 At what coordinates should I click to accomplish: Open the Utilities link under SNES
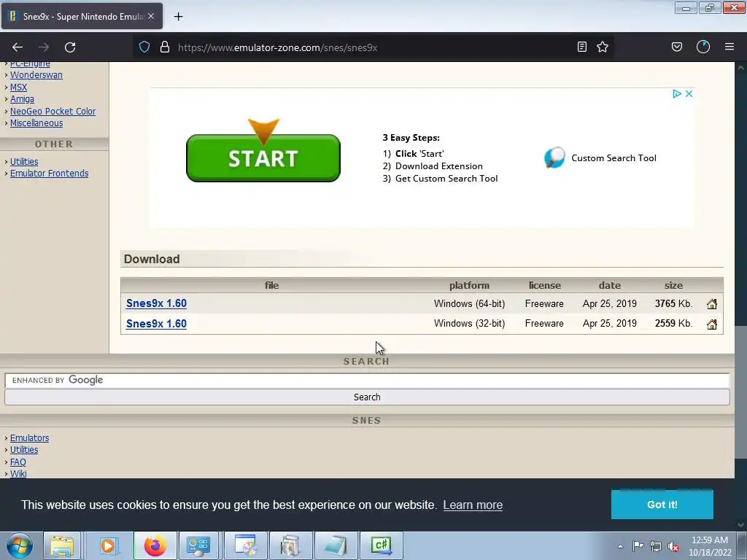click(x=24, y=449)
